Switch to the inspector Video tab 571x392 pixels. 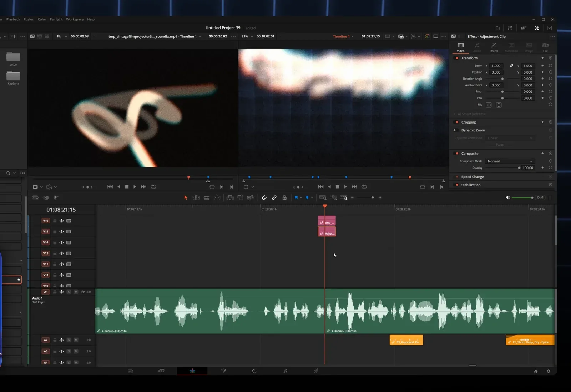click(461, 47)
